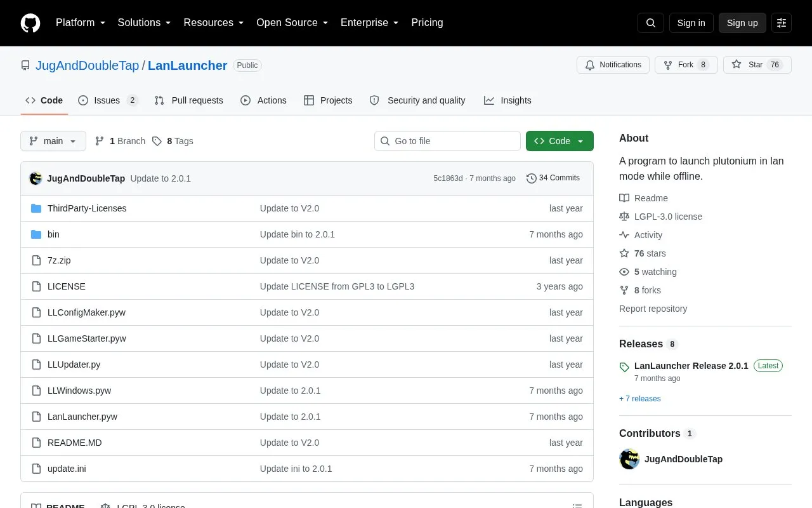Switch to the Issues tab
Viewport: 812px width, 508px height.
108,100
